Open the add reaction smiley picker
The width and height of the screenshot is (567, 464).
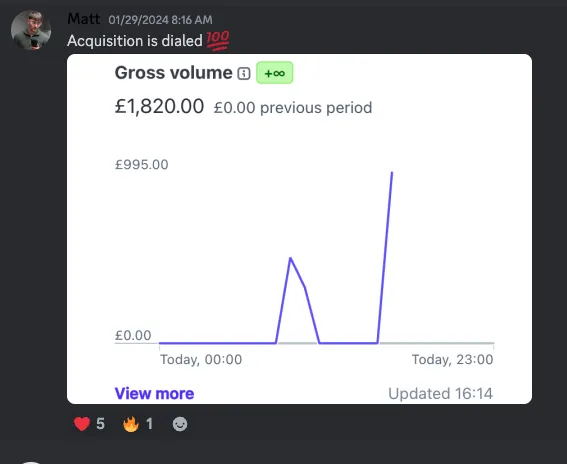(x=180, y=424)
